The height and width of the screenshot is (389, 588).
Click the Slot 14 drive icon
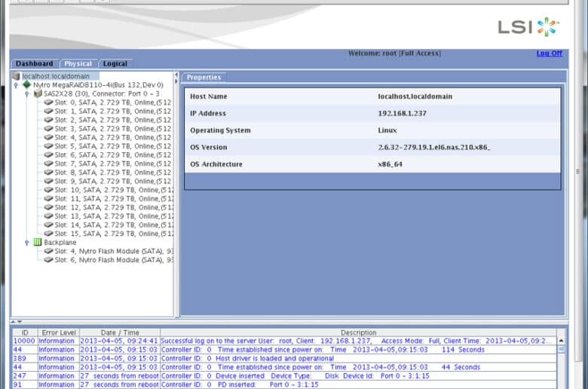coord(48,225)
